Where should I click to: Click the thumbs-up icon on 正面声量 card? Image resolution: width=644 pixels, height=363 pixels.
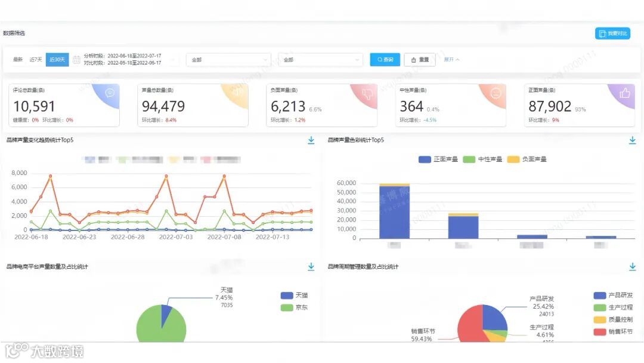coord(625,93)
